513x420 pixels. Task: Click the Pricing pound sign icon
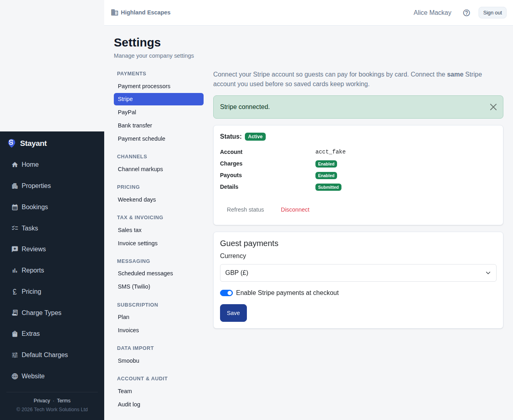pyautogui.click(x=15, y=292)
